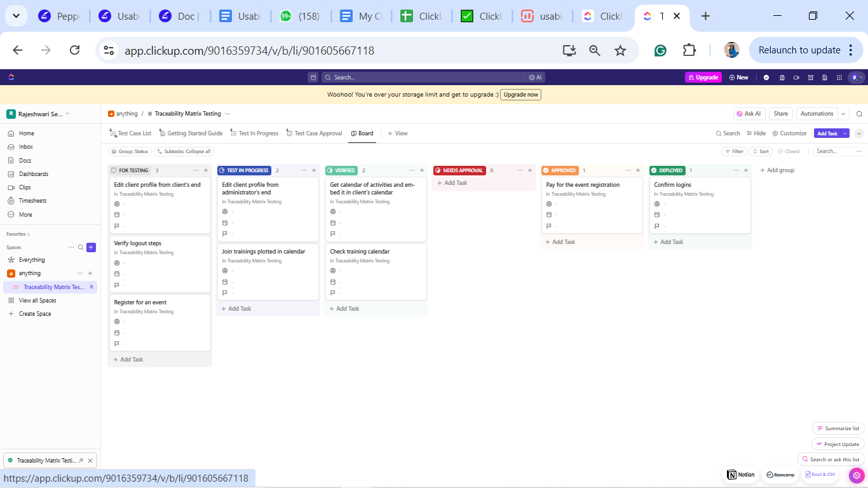Click the pink Upgrade button
Viewport: 868px width, 488px height.
pyautogui.click(x=702, y=78)
